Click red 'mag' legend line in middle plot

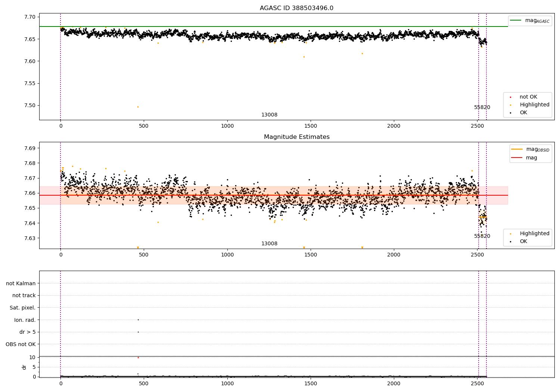(x=517, y=158)
